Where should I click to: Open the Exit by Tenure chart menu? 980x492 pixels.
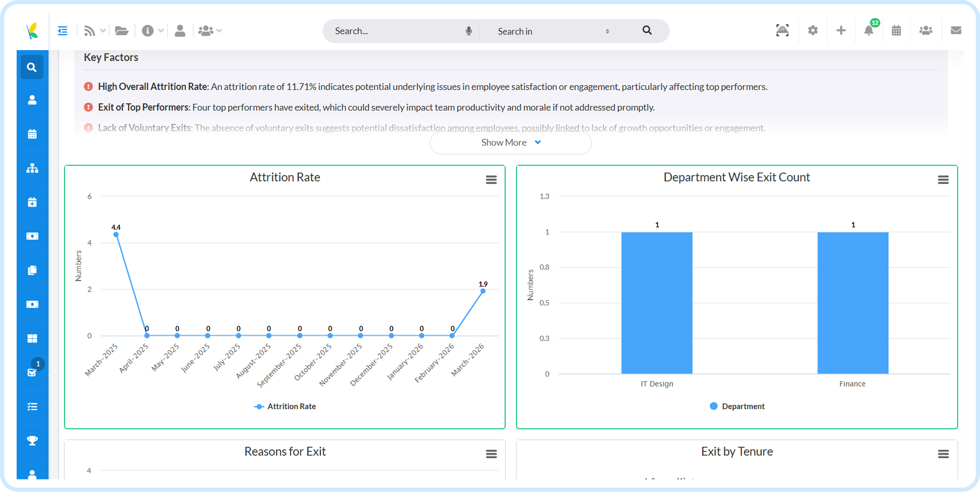point(943,454)
